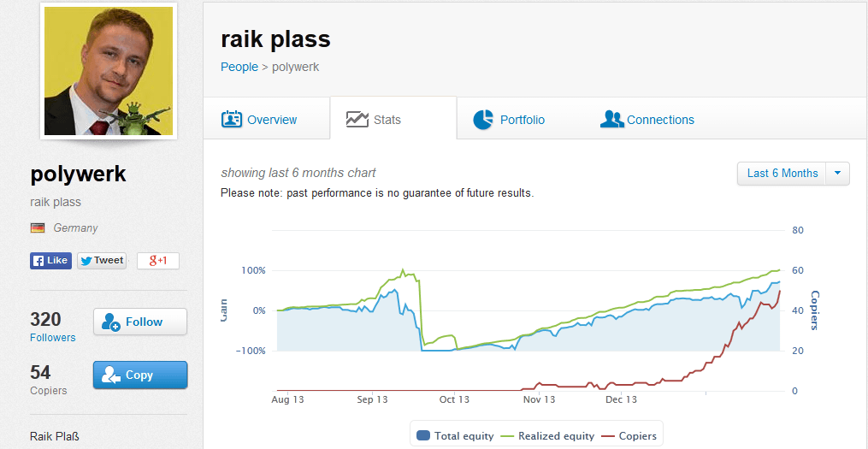This screenshot has width=868, height=449.
Task: Click the polywerk profile photo
Action: (109, 71)
